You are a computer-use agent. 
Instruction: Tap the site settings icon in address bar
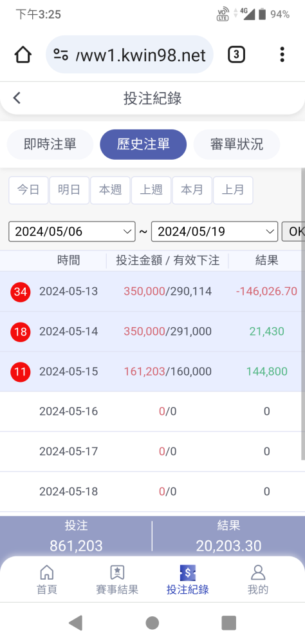pos(60,55)
